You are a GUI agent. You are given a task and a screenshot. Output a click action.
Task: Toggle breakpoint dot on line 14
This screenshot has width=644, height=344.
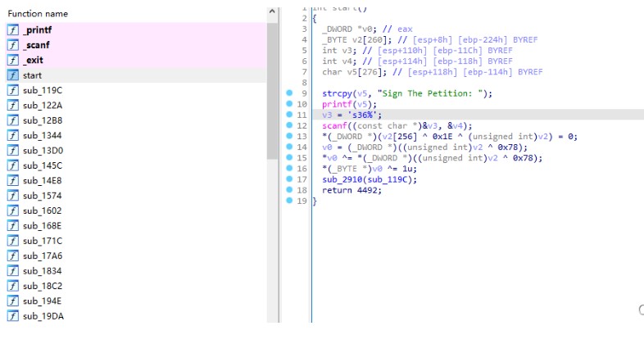point(289,147)
